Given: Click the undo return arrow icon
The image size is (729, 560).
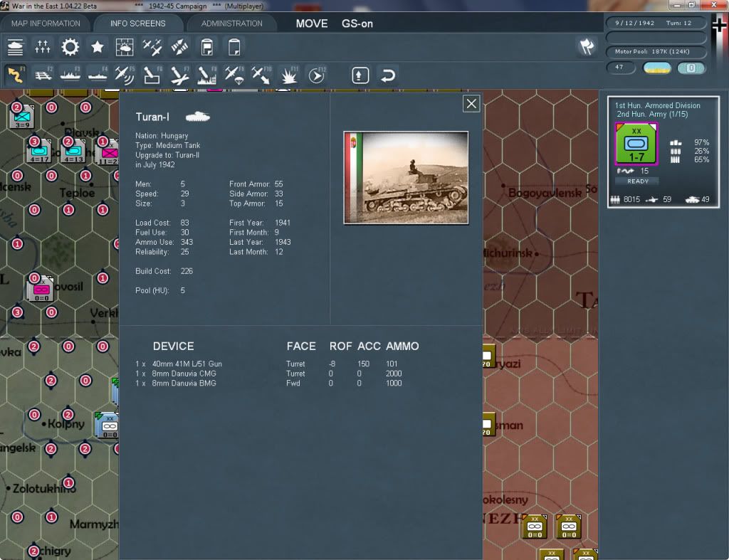Looking at the screenshot, I should [388, 75].
